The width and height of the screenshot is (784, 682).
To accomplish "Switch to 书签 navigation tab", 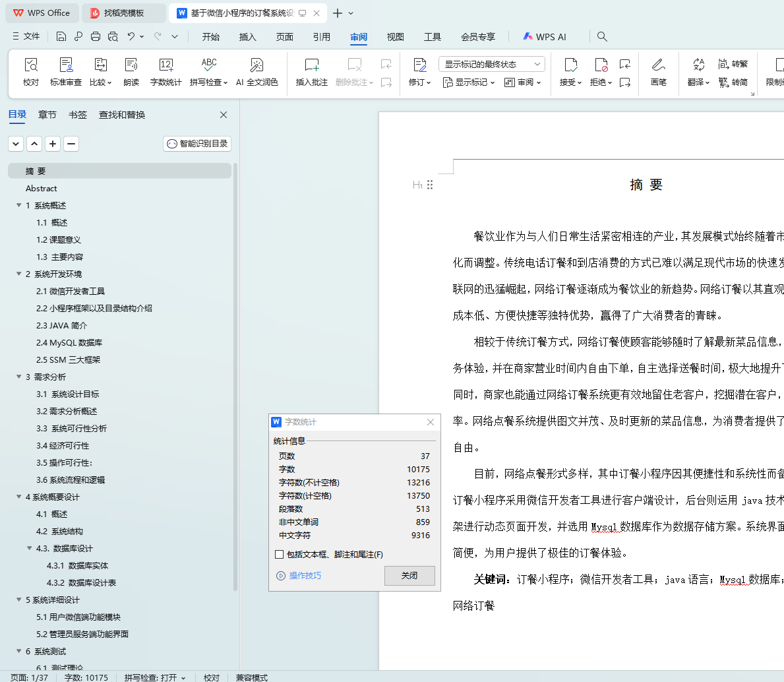I will tap(78, 115).
